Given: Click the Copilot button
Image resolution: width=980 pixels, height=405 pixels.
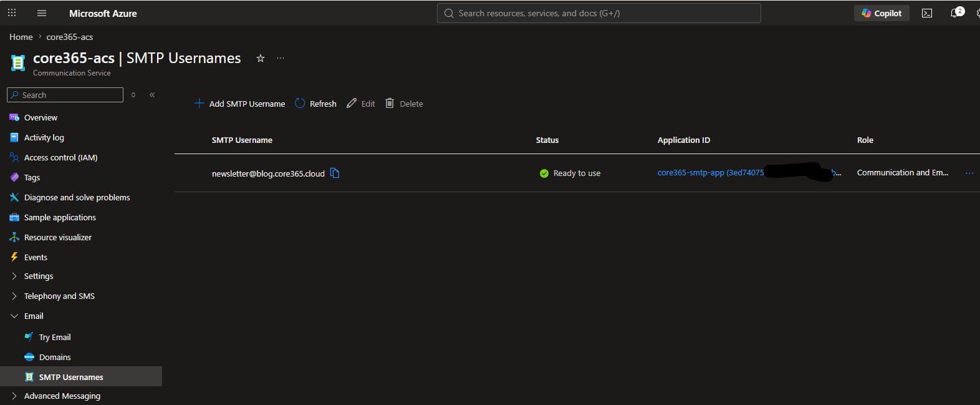Looking at the screenshot, I should point(882,13).
